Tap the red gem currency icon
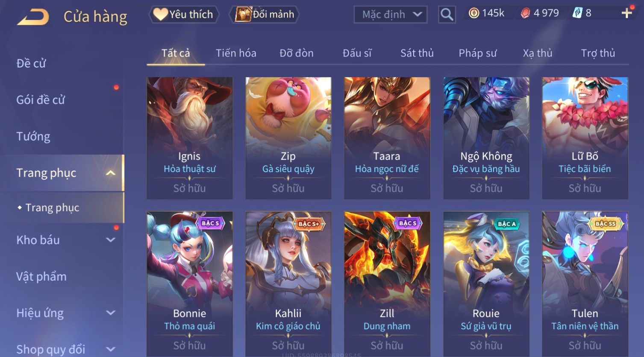 (x=525, y=13)
